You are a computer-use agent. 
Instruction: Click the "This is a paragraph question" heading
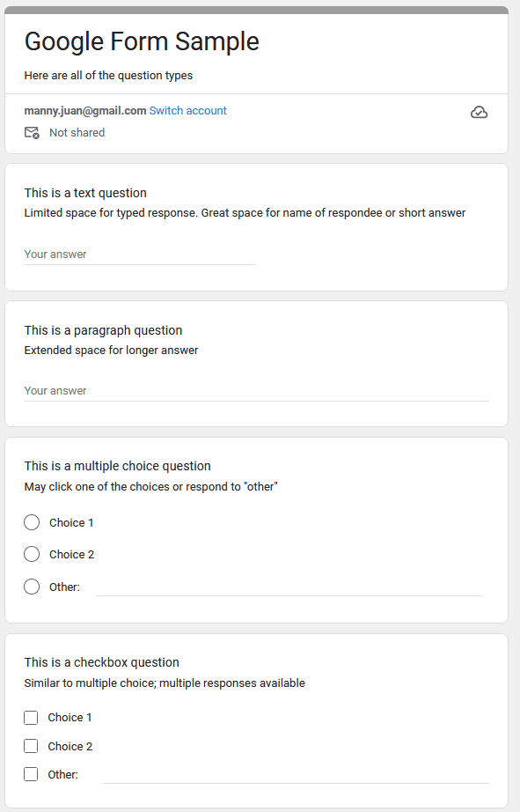click(x=103, y=330)
